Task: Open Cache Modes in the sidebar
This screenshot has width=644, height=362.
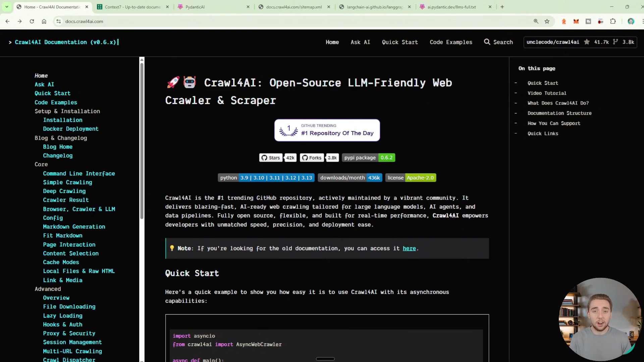Action: 61,262
